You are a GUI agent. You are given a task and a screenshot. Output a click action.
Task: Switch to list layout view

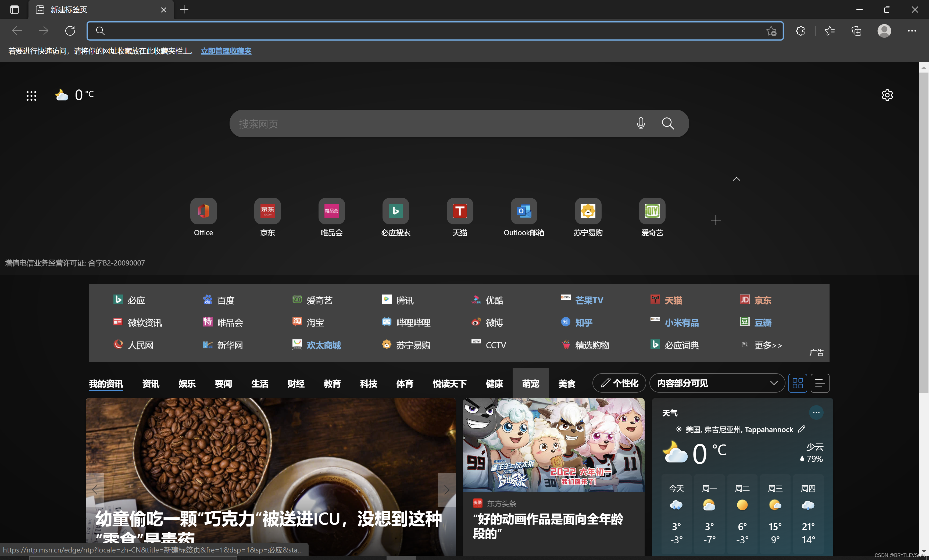[x=820, y=383]
